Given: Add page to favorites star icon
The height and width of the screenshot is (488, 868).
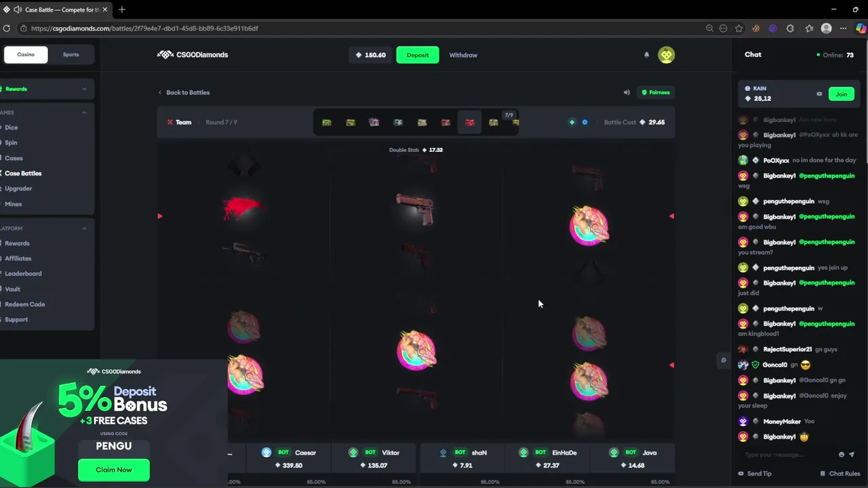Looking at the screenshot, I should [738, 28].
